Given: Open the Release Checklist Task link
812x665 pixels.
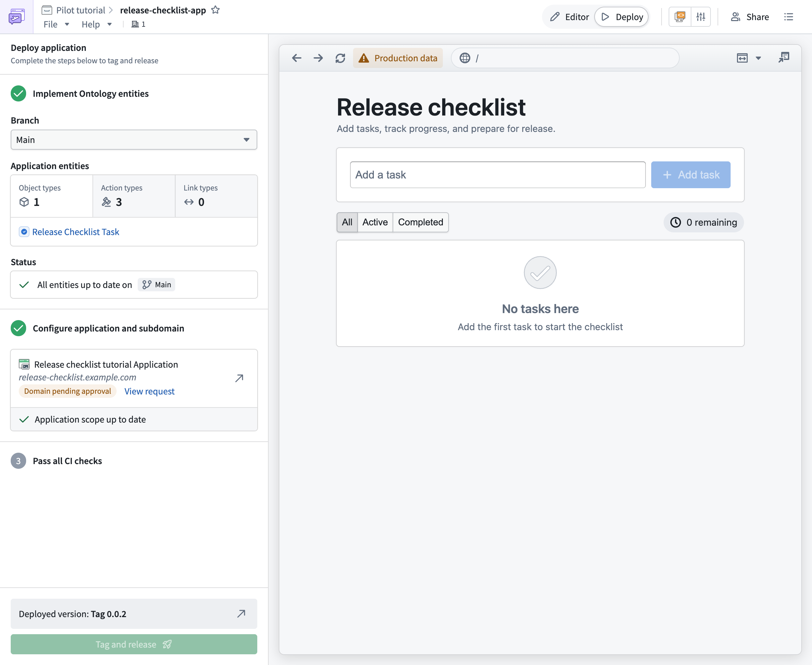Looking at the screenshot, I should pos(75,232).
